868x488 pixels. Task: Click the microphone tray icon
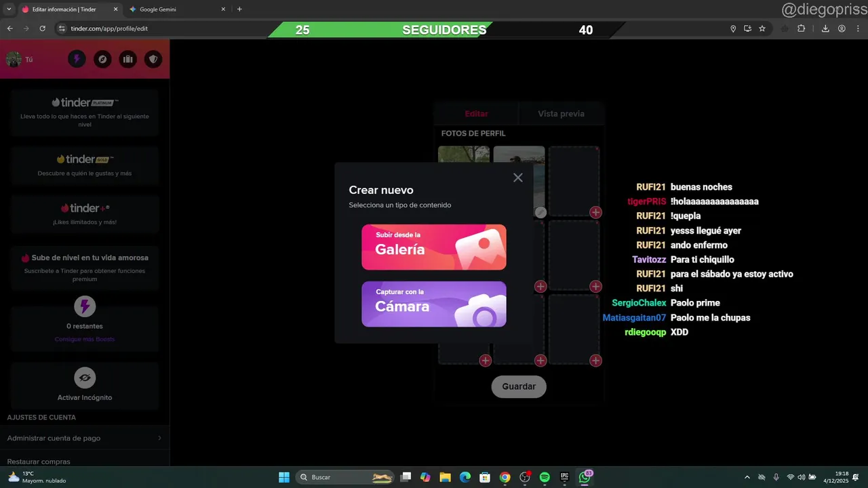coord(776,477)
